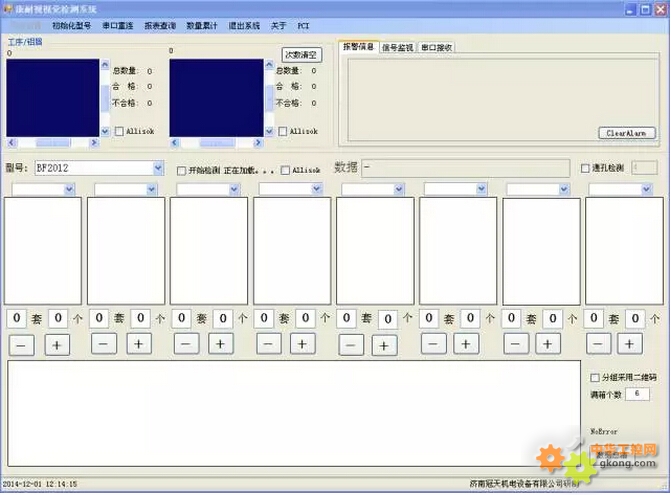This screenshot has height=495, width=671.
Task: Click the ClearAlarm button
Action: [628, 133]
